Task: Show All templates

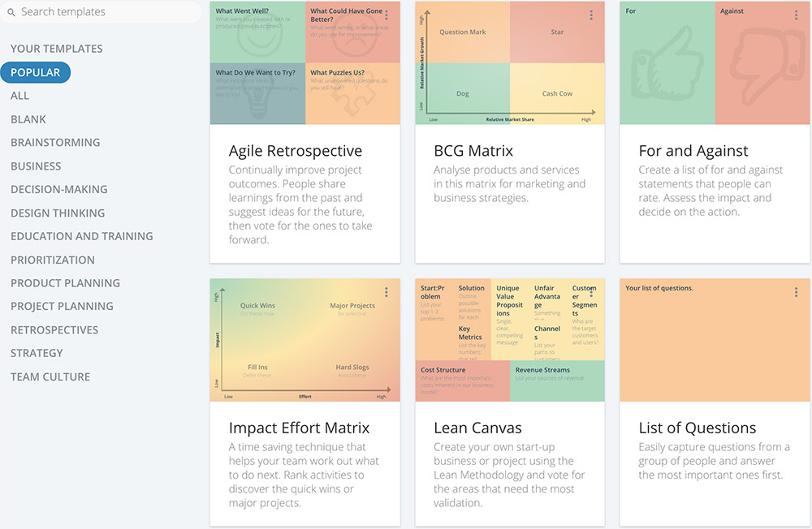Action: [20, 96]
